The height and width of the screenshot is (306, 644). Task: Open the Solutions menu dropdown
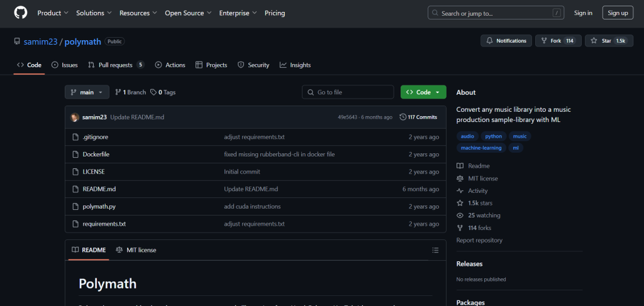[x=94, y=13]
